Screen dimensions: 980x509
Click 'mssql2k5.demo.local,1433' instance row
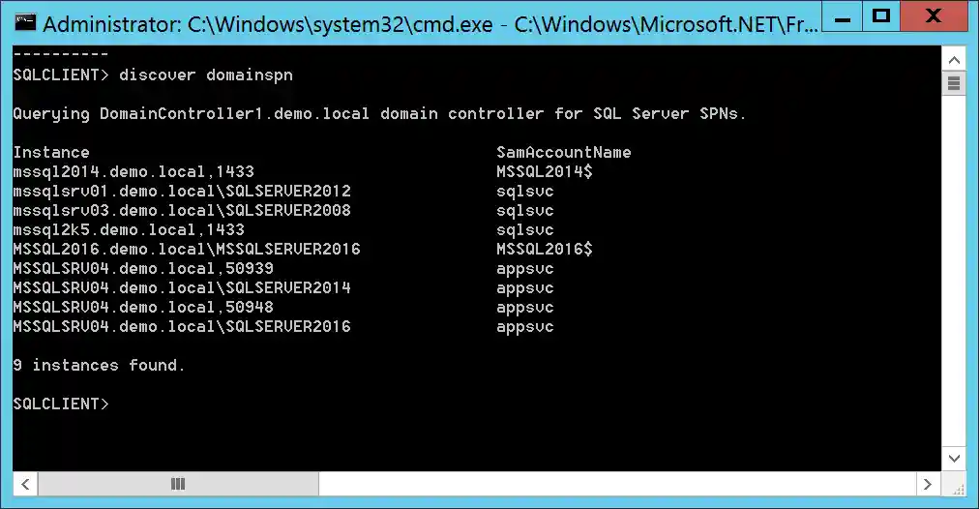[128, 230]
